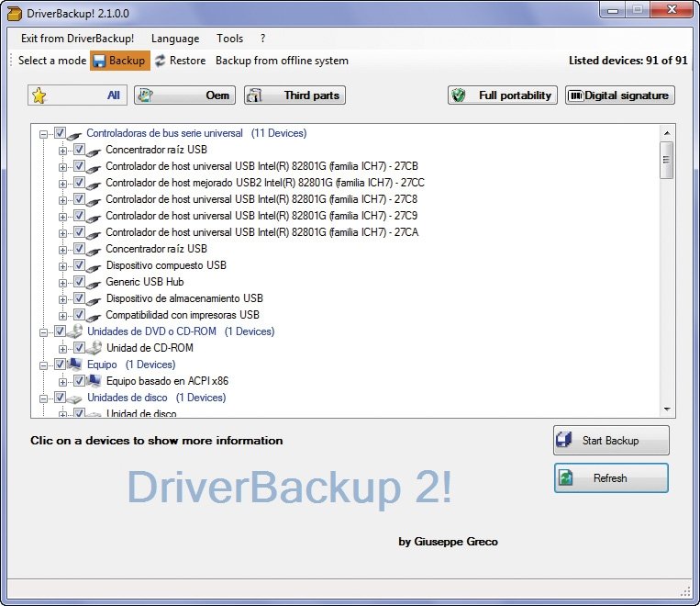Uncheck the Unidad de CD-ROM checkbox
The height and width of the screenshot is (606, 700).
coord(79,348)
